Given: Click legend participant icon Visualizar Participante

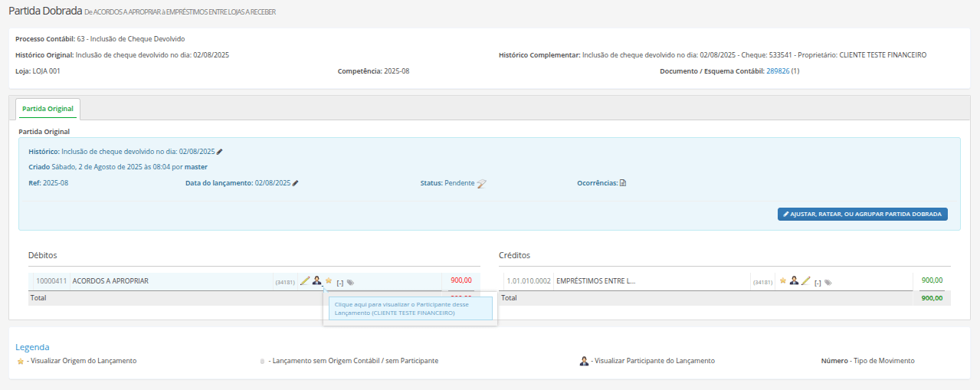Looking at the screenshot, I should [x=584, y=361].
